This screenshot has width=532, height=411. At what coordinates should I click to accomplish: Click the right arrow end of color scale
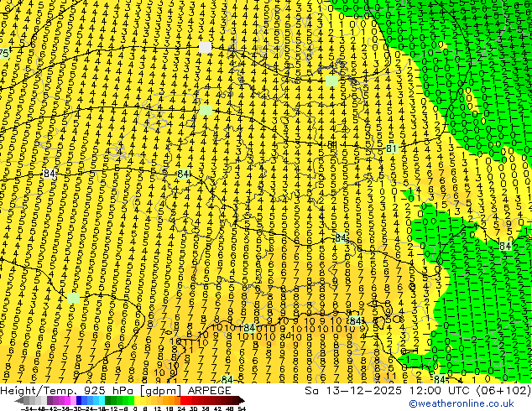tap(241, 400)
